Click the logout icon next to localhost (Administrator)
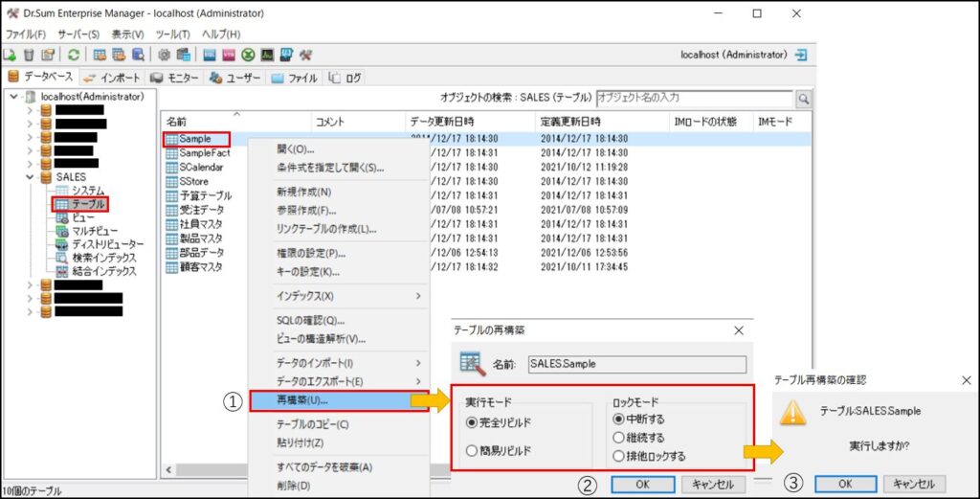 [x=800, y=55]
